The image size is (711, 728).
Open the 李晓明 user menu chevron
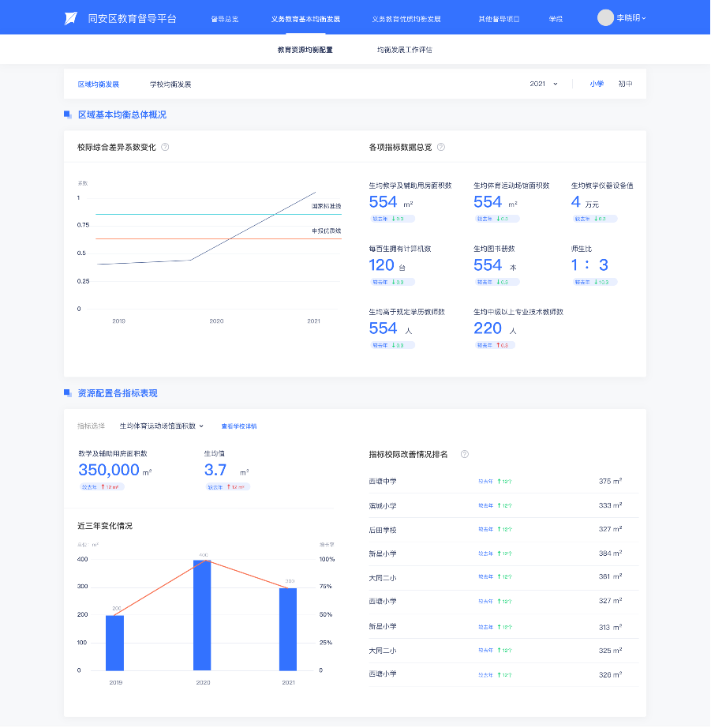pyautogui.click(x=645, y=18)
